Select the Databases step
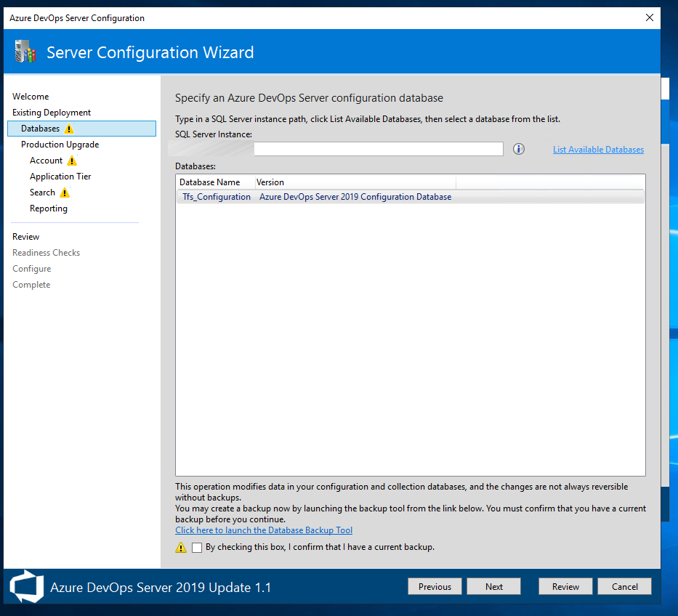The image size is (678, 616). pos(81,129)
